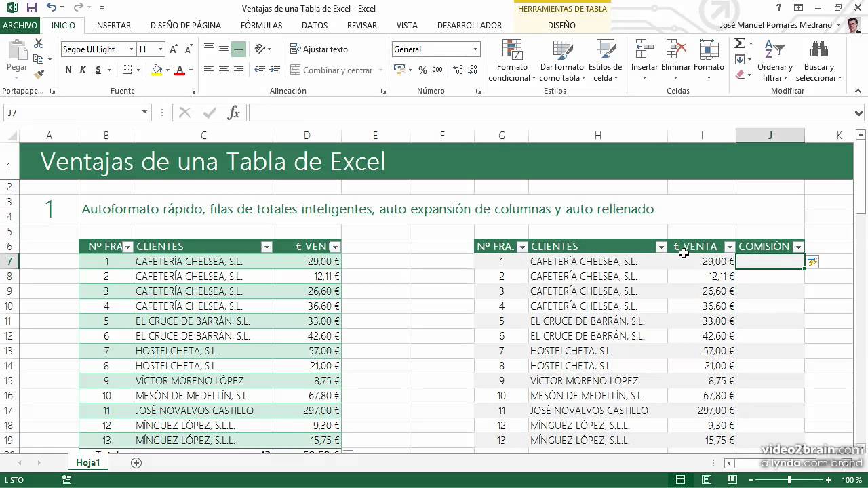Open filter dropdown on left table CLIENTES header
The image size is (868, 488).
click(x=267, y=247)
